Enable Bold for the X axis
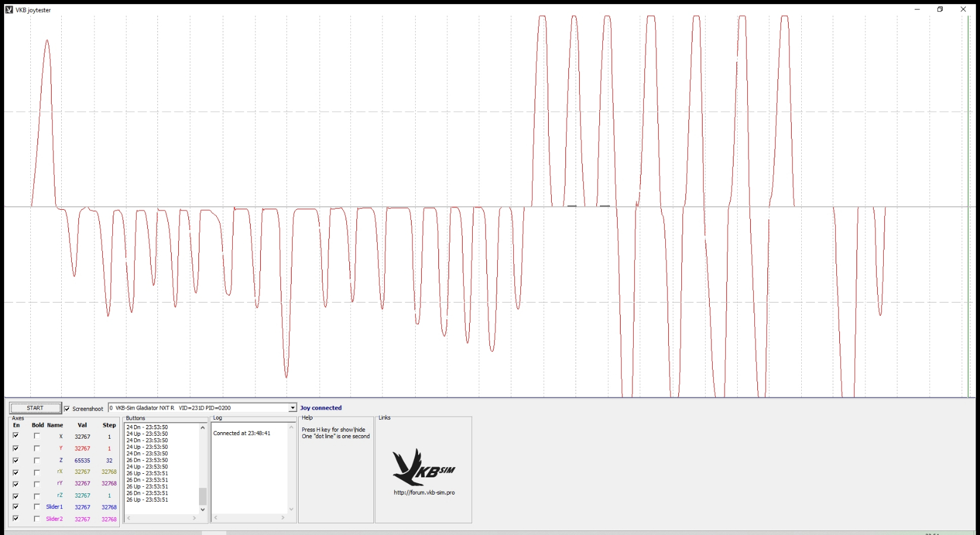Viewport: 980px width, 535px height. [37, 436]
